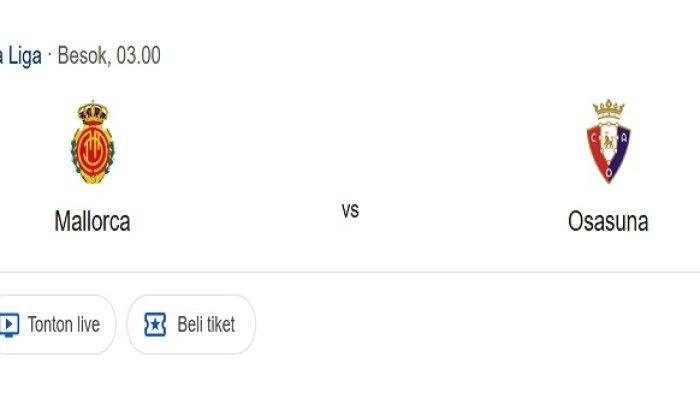Click the "Beli tiket" label text
700x393 pixels.
[206, 324]
